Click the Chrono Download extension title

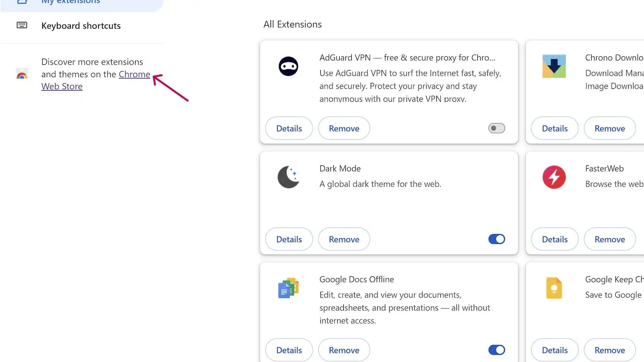pyautogui.click(x=615, y=58)
